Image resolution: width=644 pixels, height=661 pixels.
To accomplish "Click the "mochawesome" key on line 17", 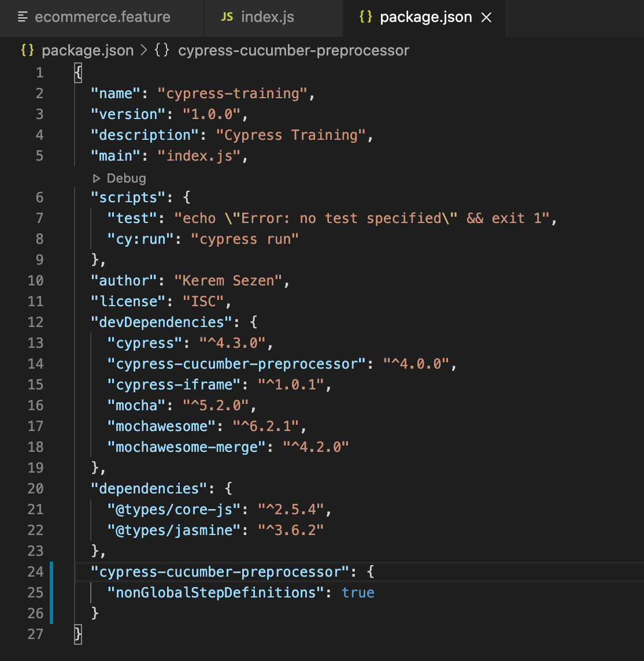I will point(161,426).
